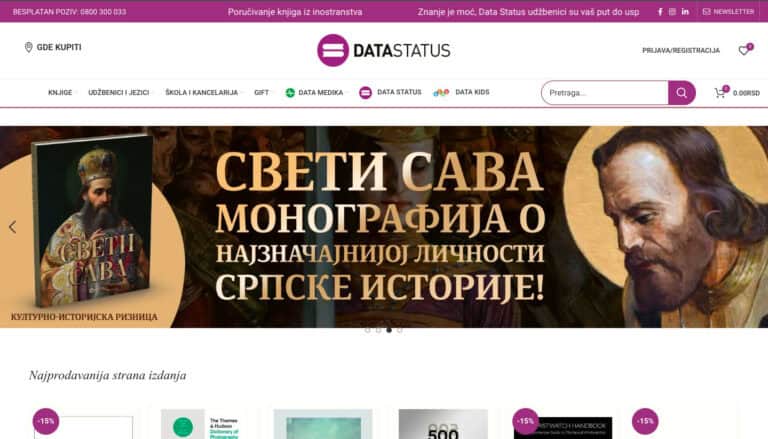Click the magnifier search button
768x439 pixels.
point(681,93)
